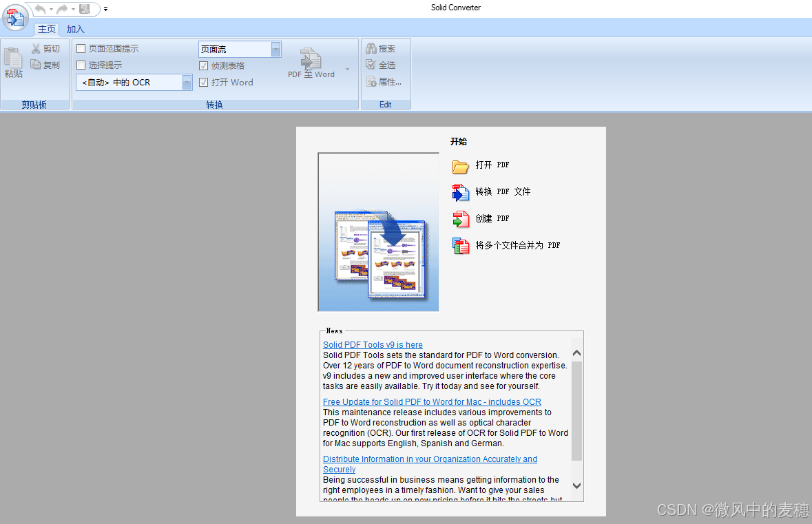
Task: Click the Undo arrow in quick access toolbar
Action: click(40, 9)
